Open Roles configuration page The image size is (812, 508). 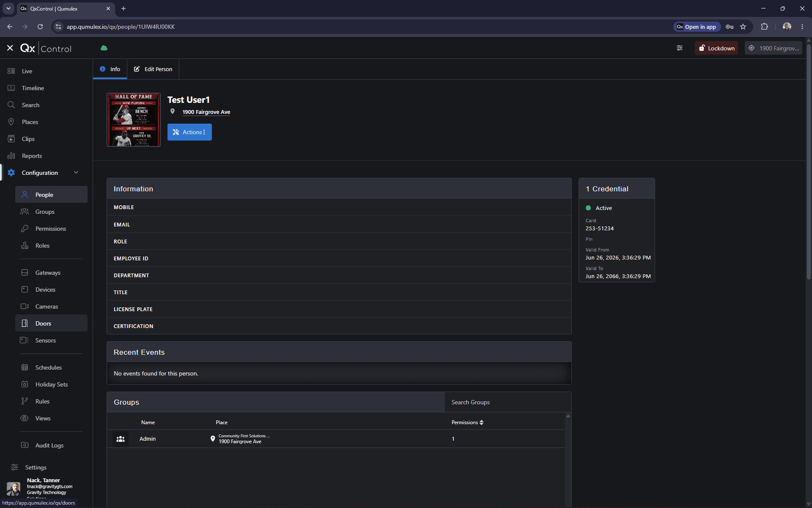pyautogui.click(x=51, y=246)
